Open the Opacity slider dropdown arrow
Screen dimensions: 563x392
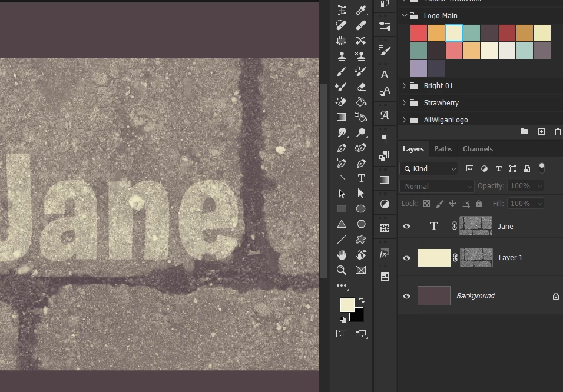[x=539, y=186]
